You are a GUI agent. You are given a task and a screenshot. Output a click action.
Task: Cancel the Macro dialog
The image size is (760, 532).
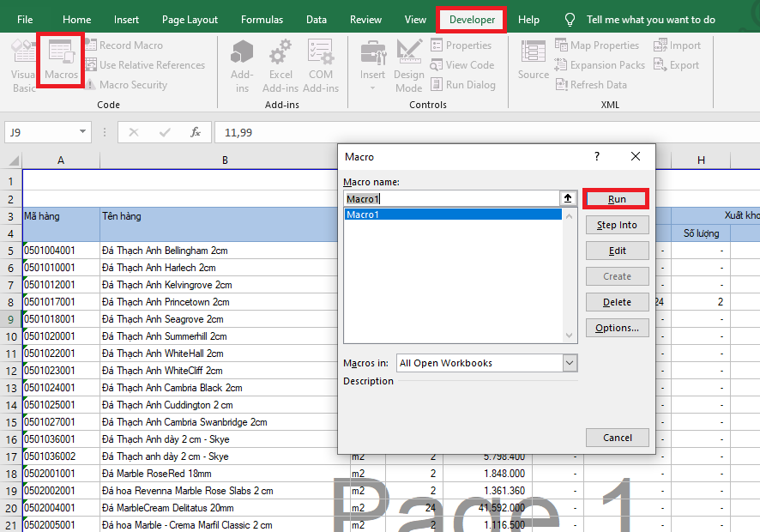(617, 438)
